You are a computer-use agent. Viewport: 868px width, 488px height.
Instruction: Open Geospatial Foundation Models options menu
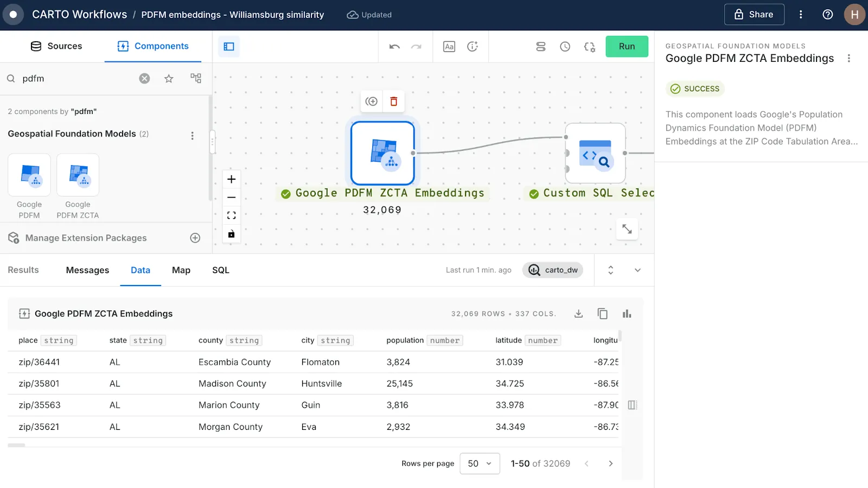[192, 136]
